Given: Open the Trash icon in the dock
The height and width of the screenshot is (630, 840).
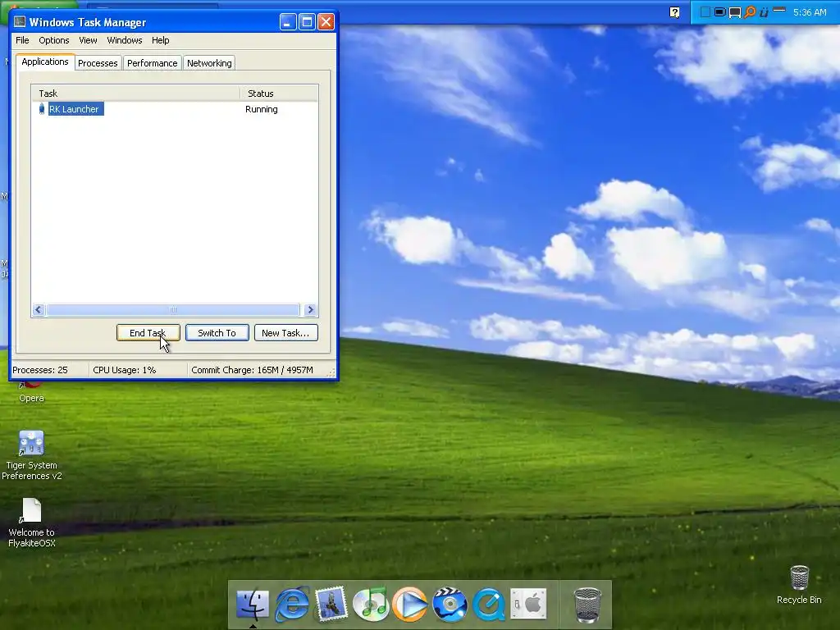Looking at the screenshot, I should pos(587,605).
